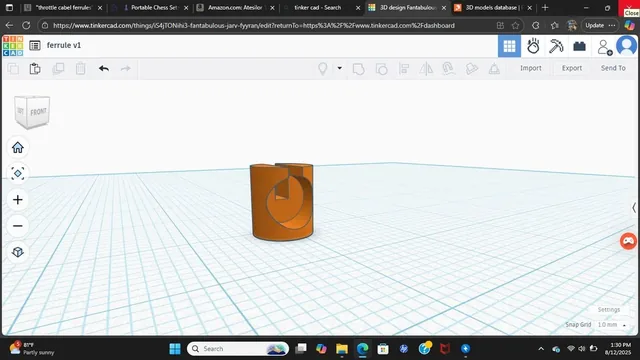This screenshot has width=640, height=360.
Task: Fit all shapes in view
Action: (18, 173)
